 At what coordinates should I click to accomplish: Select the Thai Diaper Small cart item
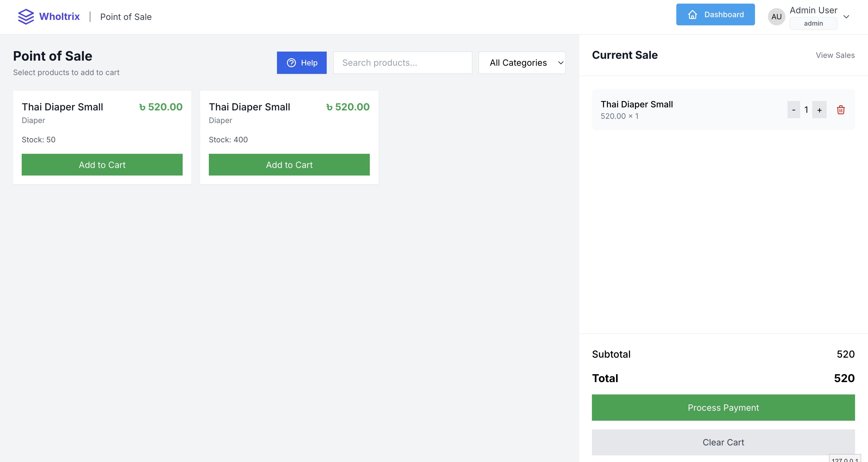click(637, 105)
